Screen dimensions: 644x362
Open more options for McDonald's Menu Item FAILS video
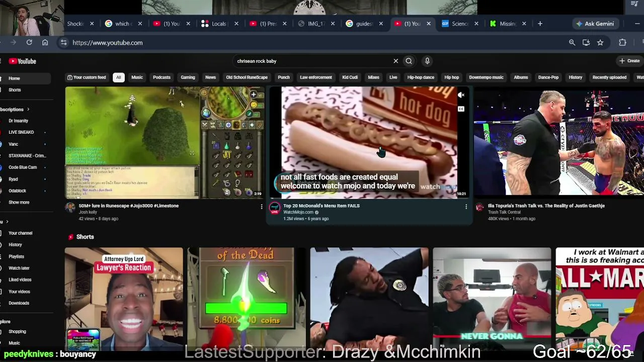466,207
